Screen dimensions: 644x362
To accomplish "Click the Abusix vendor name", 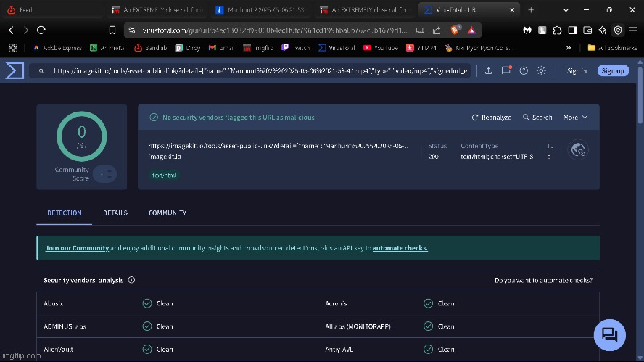I will (54, 303).
